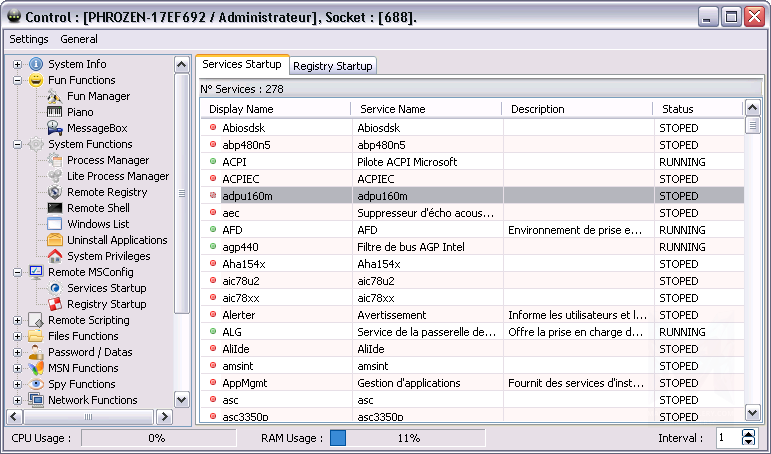Increase the Interval value with up arrow

click(x=748, y=434)
